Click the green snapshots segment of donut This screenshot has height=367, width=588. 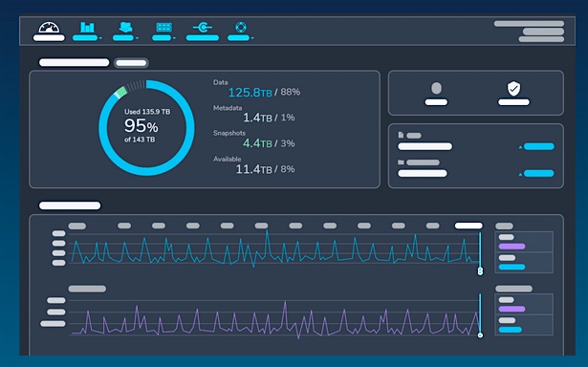(x=120, y=92)
